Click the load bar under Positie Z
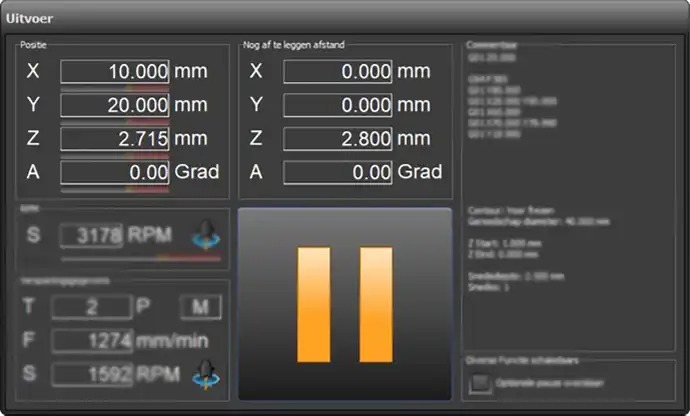The height and width of the screenshot is (416, 690). click(115, 156)
